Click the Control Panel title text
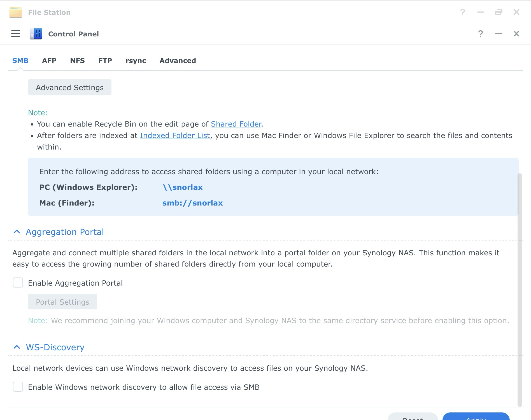 coord(73,34)
